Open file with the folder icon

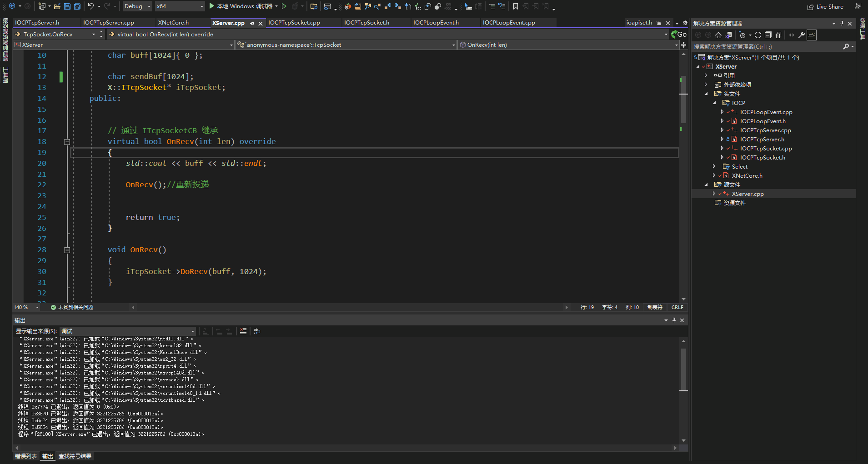tap(57, 6)
